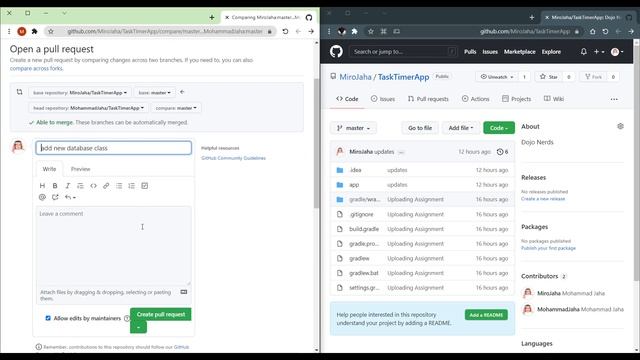Click Go to file button

point(420,128)
